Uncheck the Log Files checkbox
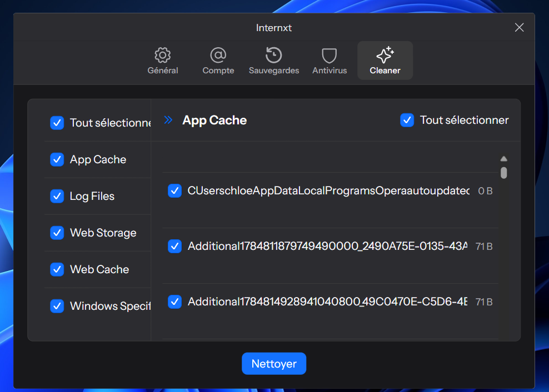The height and width of the screenshot is (392, 549). click(57, 197)
